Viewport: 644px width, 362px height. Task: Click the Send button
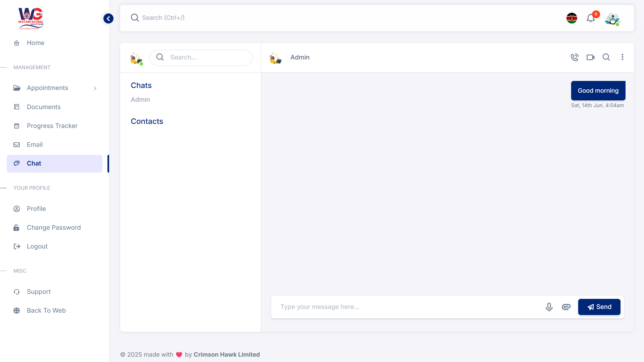(599, 307)
